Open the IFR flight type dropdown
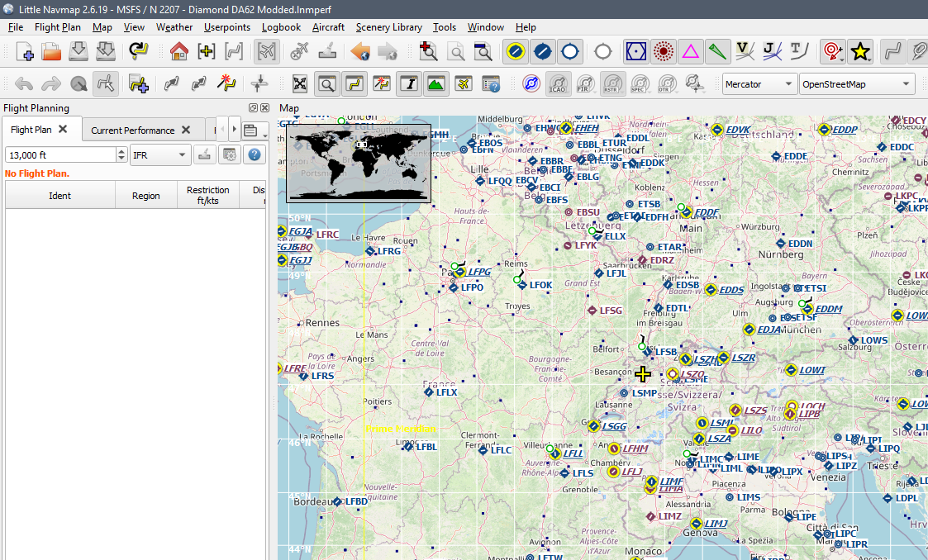Screen dimensions: 928x560 point(159,155)
